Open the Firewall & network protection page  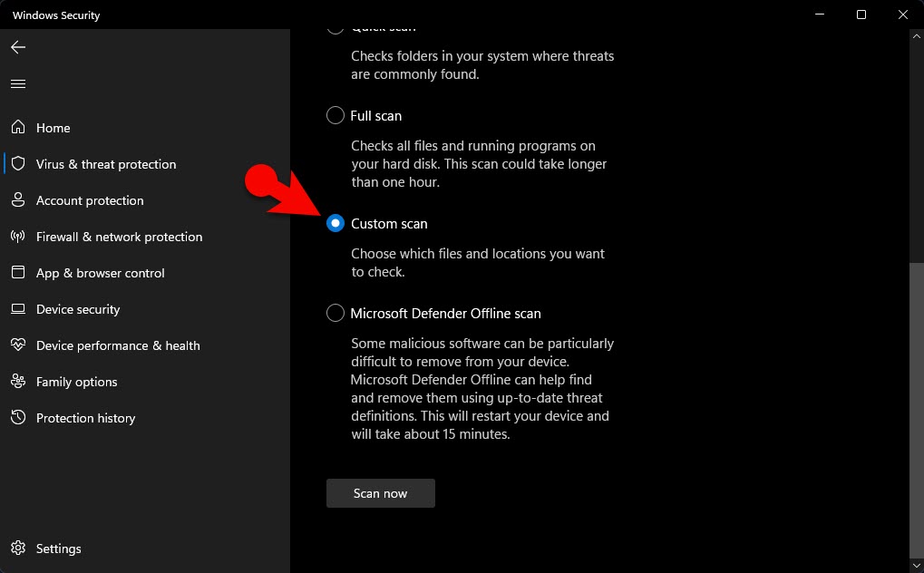point(119,237)
